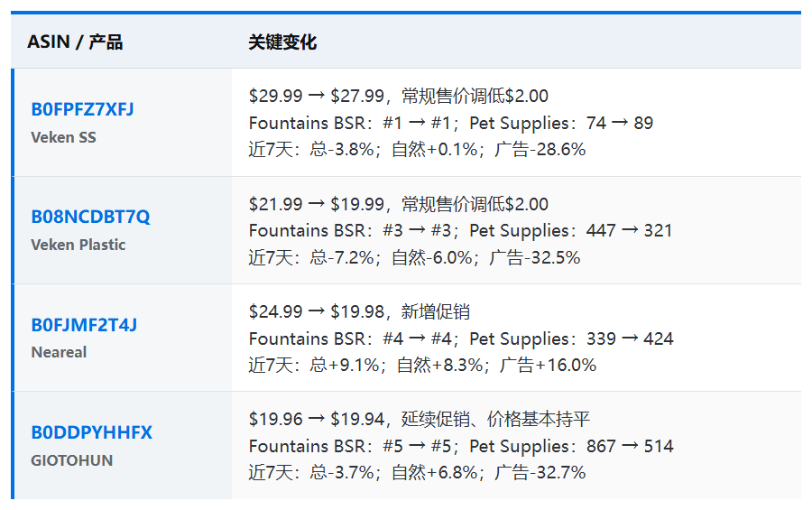Click the '关键变化' column header
This screenshot has width=812, height=510.
(x=282, y=42)
